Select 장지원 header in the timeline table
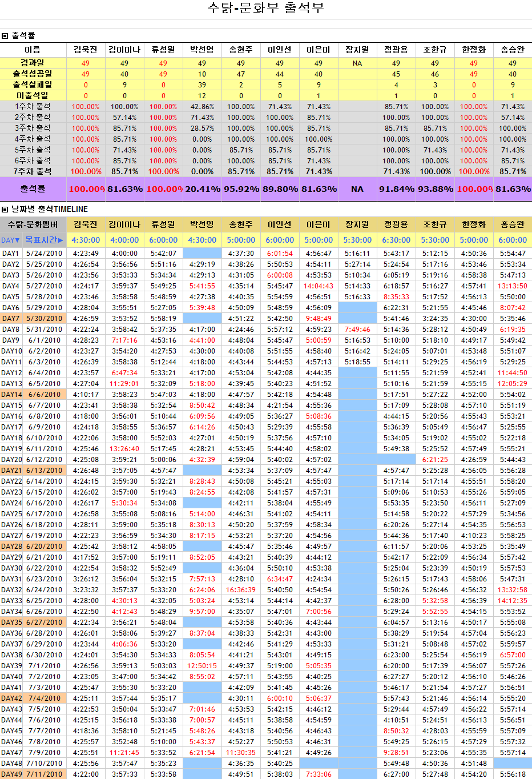 pos(357,224)
